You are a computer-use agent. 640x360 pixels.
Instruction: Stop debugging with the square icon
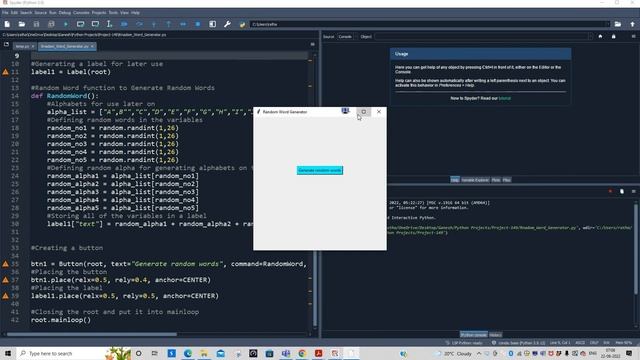click(x=198, y=24)
